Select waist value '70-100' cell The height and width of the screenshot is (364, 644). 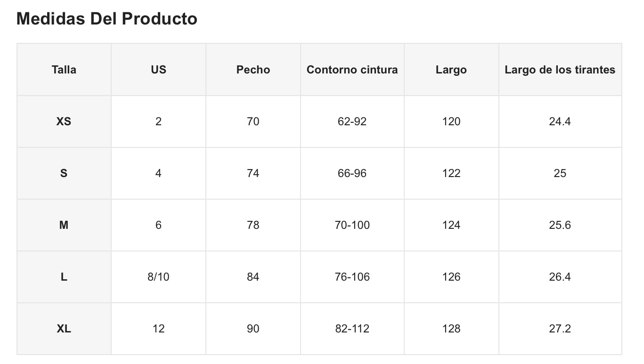click(352, 225)
